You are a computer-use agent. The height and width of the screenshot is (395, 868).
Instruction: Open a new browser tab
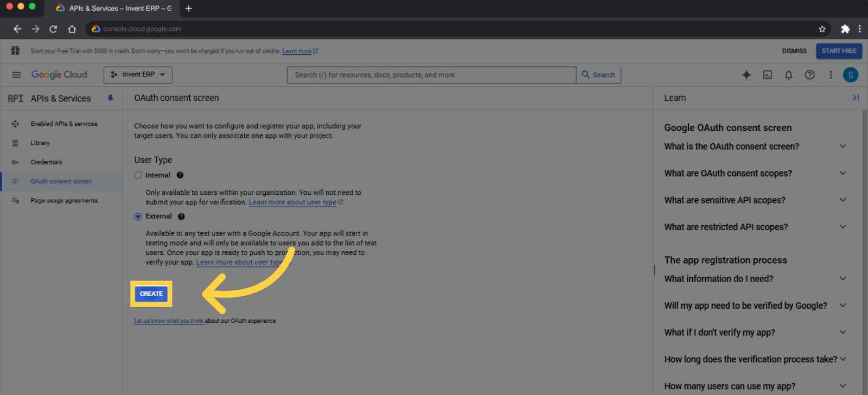(188, 8)
